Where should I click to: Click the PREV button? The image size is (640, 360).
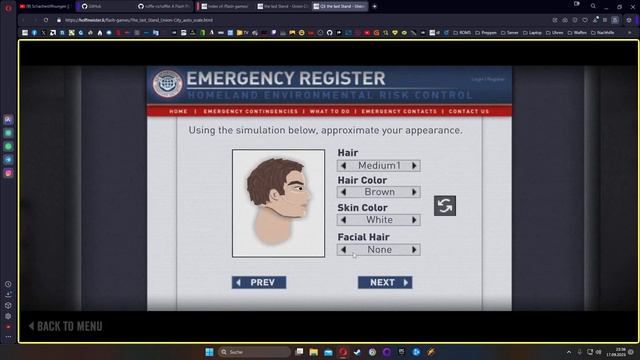[x=259, y=282]
